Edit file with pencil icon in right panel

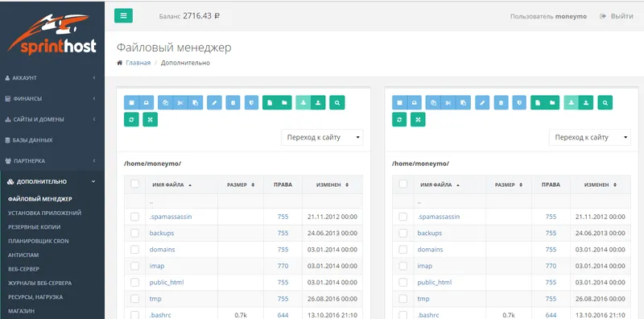(x=482, y=102)
